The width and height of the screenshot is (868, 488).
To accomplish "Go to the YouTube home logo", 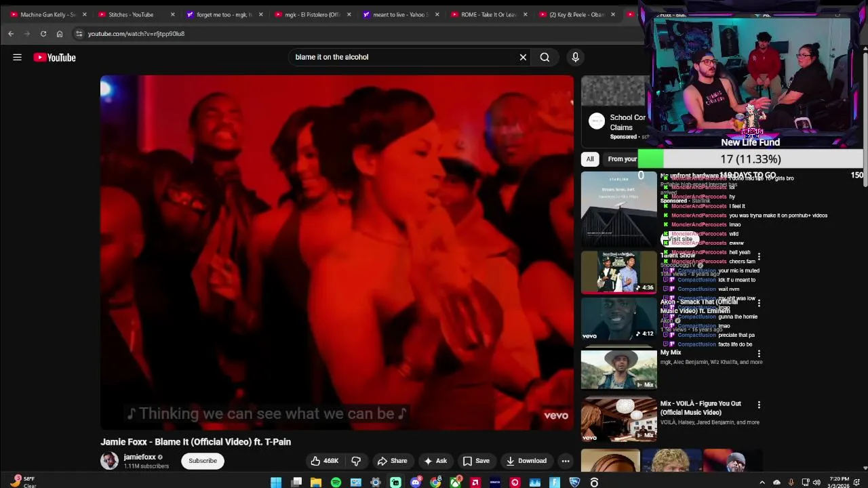I will pyautogui.click(x=55, y=58).
